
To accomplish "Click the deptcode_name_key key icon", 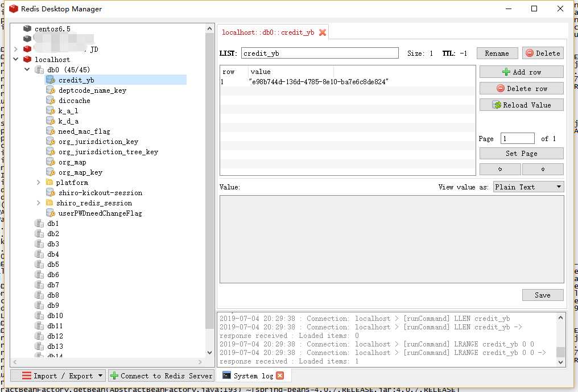I will [x=51, y=90].
